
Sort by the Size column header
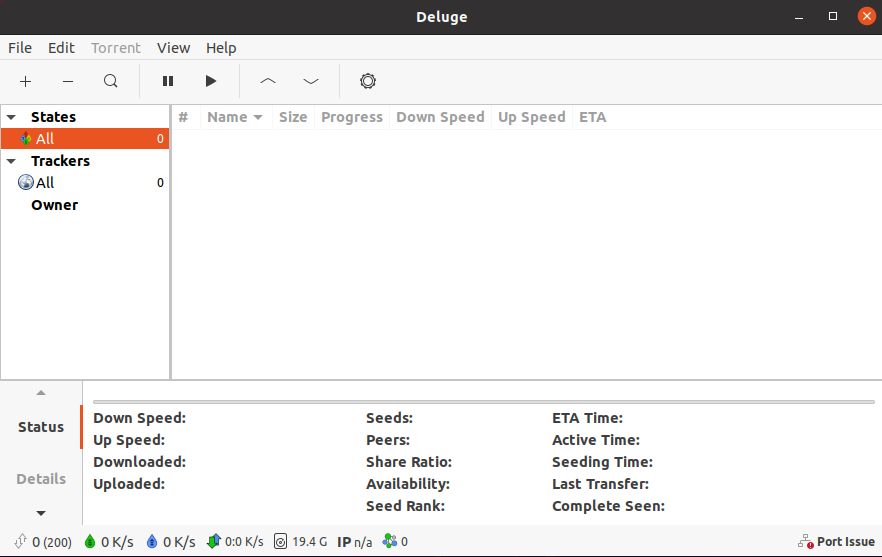point(293,117)
